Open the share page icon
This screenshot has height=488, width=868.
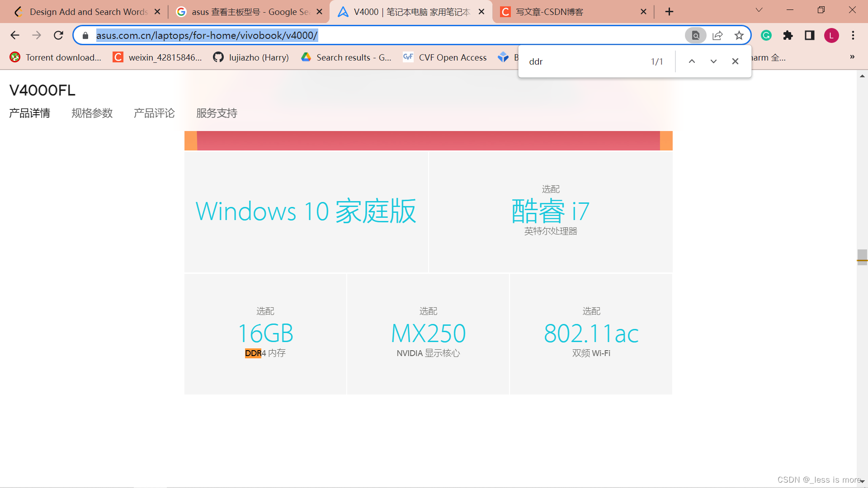(x=717, y=35)
